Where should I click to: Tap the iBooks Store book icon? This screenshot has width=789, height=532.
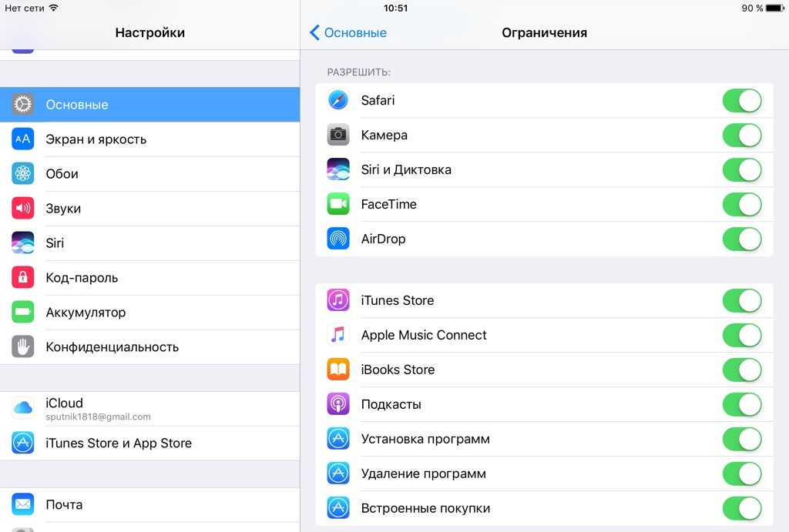click(x=338, y=370)
